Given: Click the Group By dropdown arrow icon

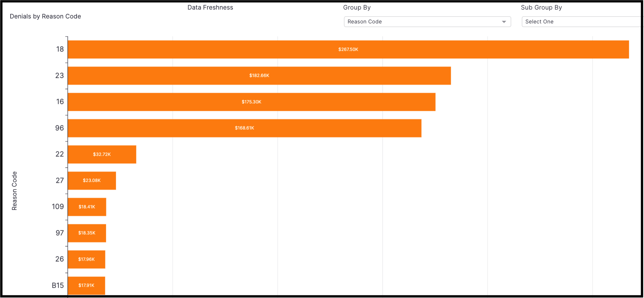Looking at the screenshot, I should (x=504, y=22).
